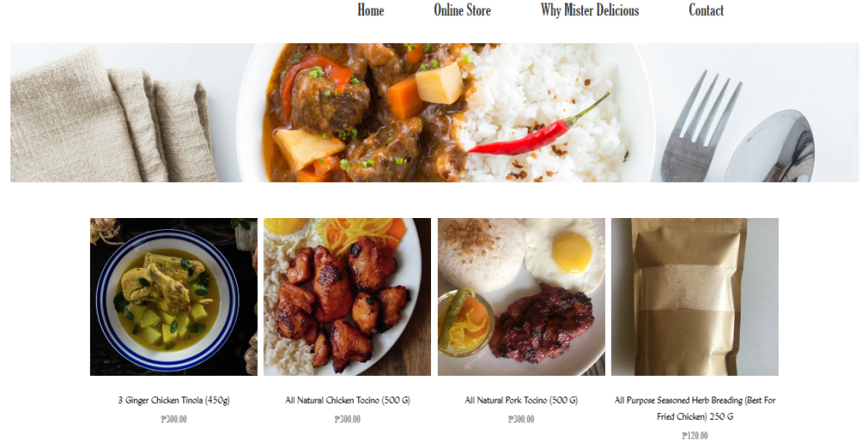Image resolution: width=868 pixels, height=442 pixels.
Task: Open the Home menu item
Action: (x=370, y=10)
